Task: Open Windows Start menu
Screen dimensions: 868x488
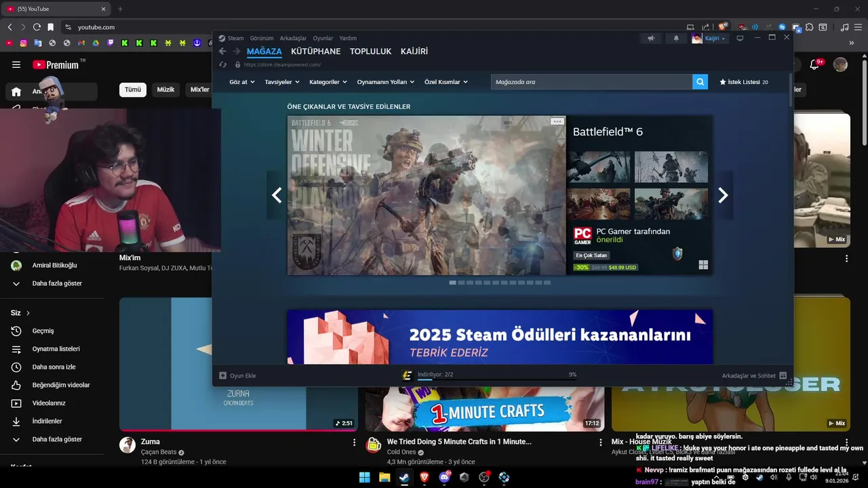Action: pos(364,477)
